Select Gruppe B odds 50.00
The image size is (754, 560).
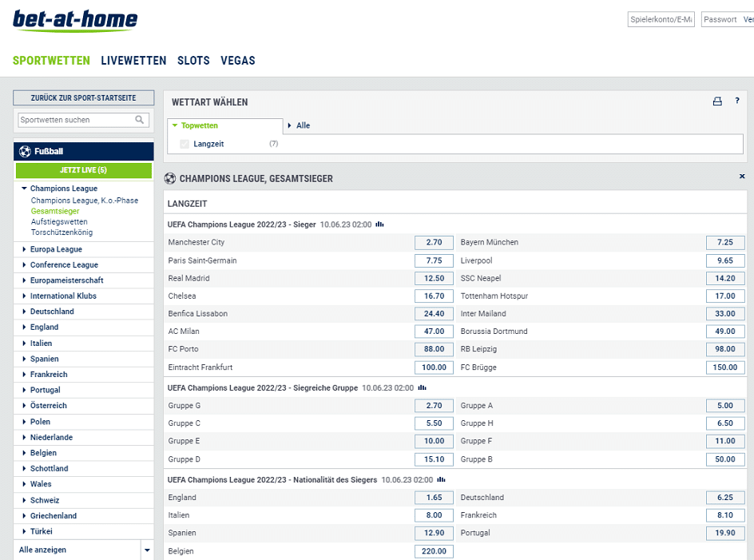coord(725,459)
